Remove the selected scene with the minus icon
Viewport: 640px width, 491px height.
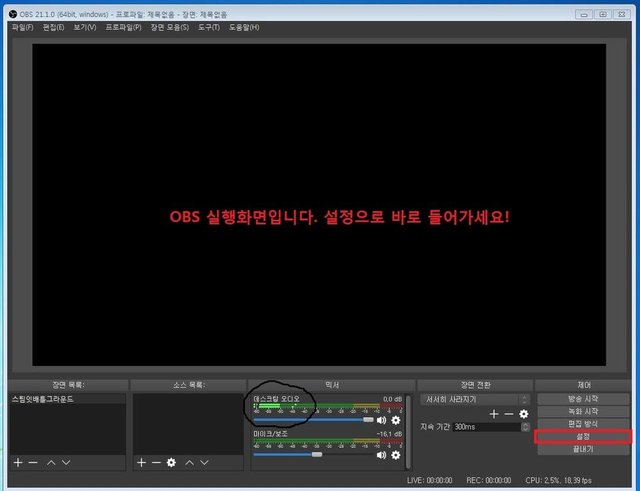point(33,462)
